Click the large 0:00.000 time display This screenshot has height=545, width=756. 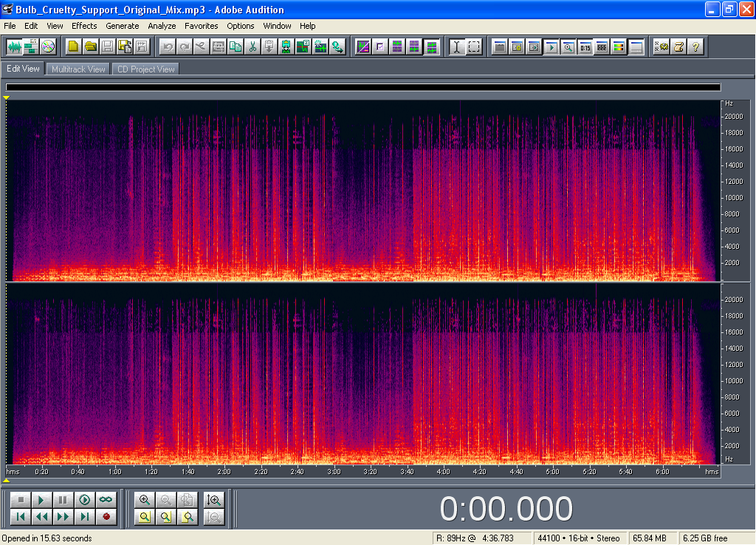click(506, 509)
